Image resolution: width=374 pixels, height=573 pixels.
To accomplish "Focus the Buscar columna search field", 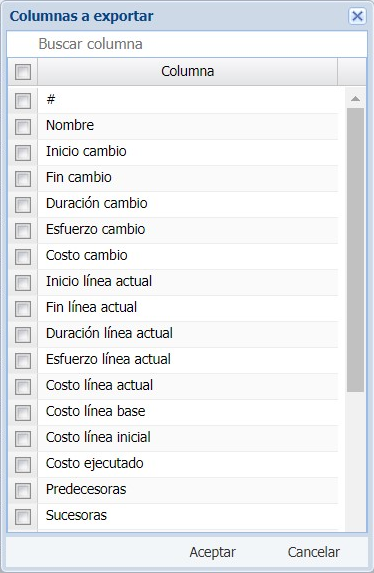I will (187, 44).
